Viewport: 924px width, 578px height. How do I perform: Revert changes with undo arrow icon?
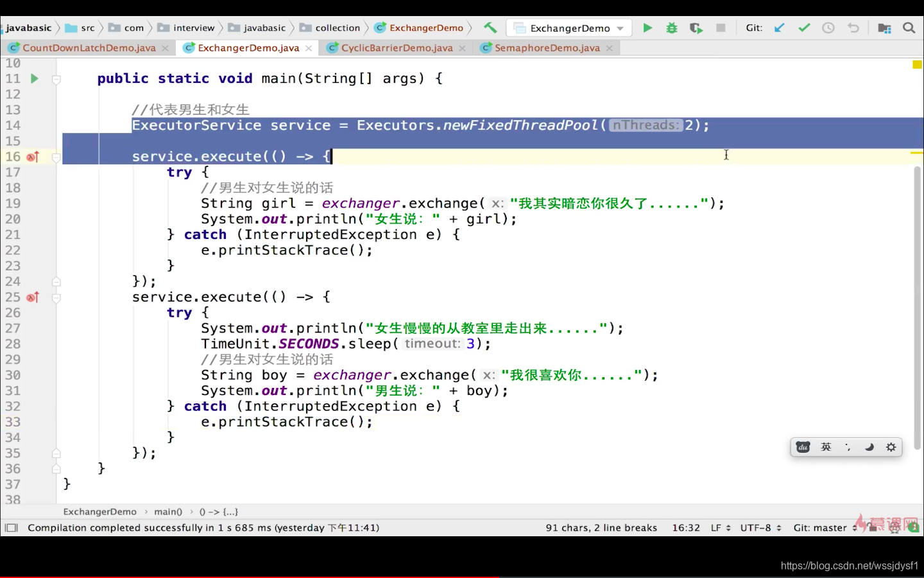pos(853,28)
